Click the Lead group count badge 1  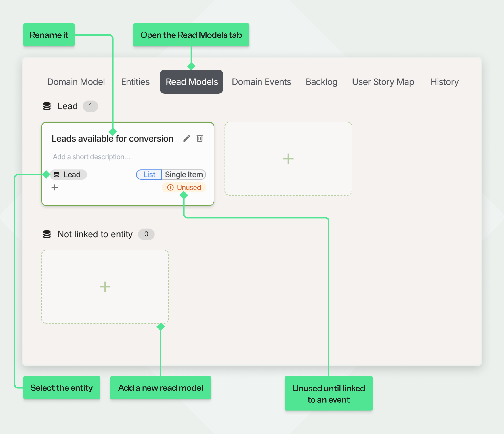[x=91, y=106]
